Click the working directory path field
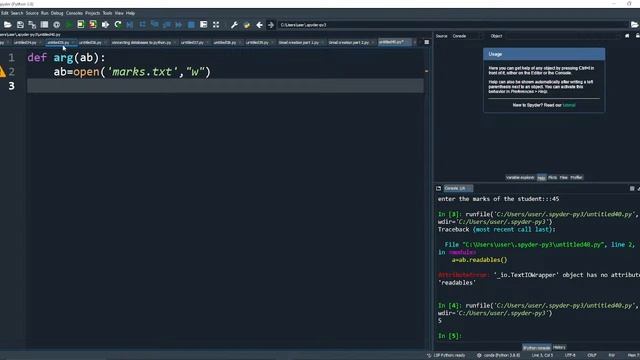 coord(452,25)
